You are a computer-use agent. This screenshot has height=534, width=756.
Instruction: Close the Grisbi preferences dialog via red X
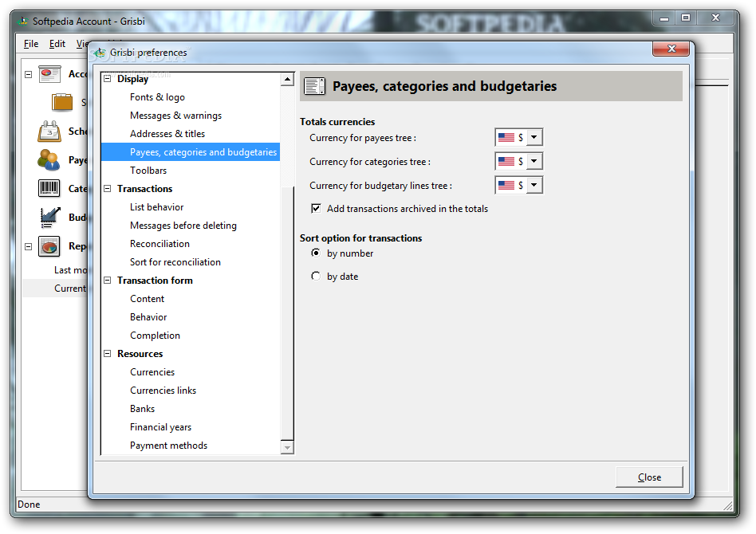(671, 49)
